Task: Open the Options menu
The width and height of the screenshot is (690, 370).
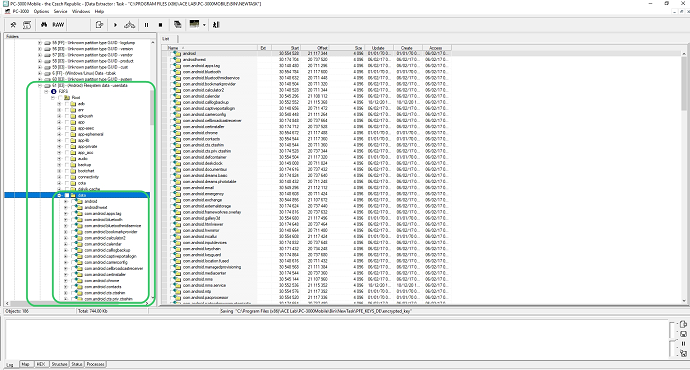Action: pos(41,11)
